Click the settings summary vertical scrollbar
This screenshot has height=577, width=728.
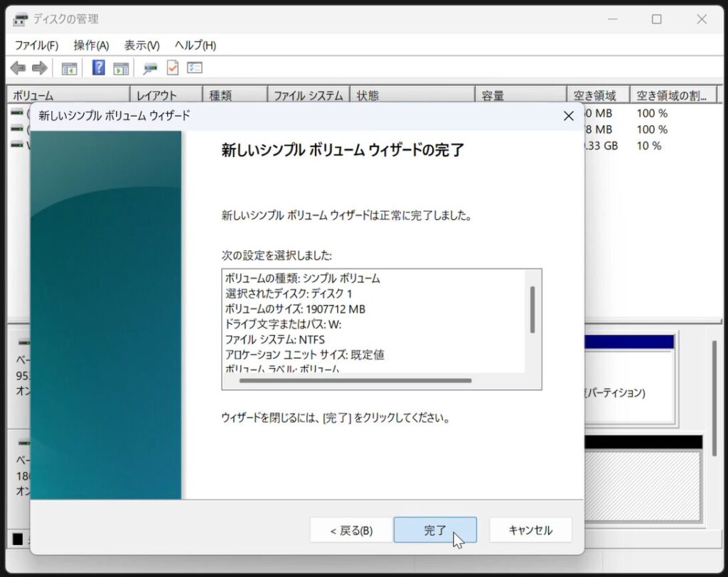pos(532,309)
